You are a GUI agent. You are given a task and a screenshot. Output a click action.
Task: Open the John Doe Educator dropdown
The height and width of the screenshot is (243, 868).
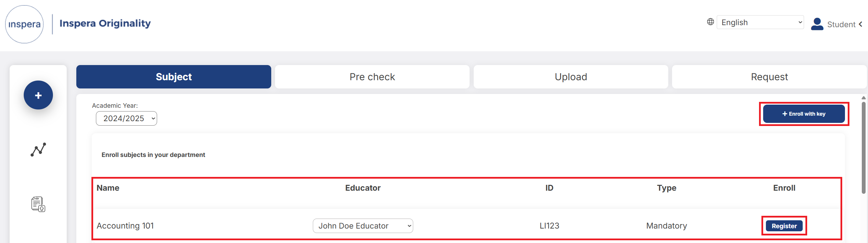coord(363,226)
